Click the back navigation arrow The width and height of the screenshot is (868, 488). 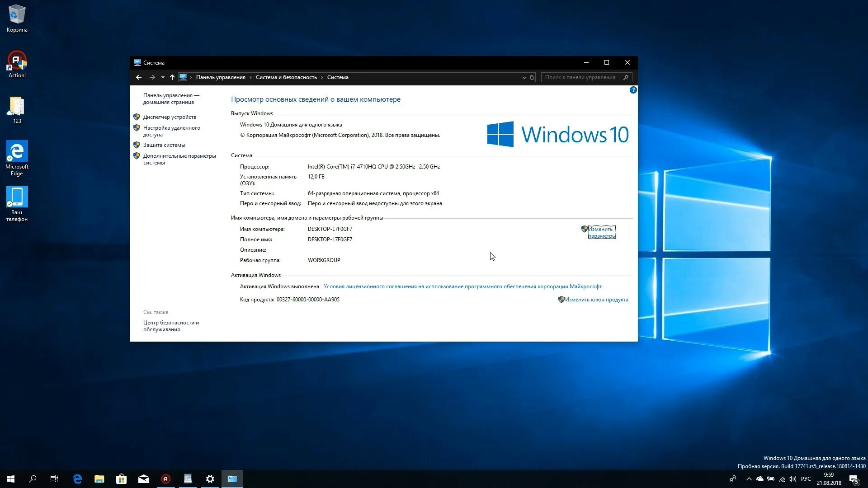pos(139,77)
